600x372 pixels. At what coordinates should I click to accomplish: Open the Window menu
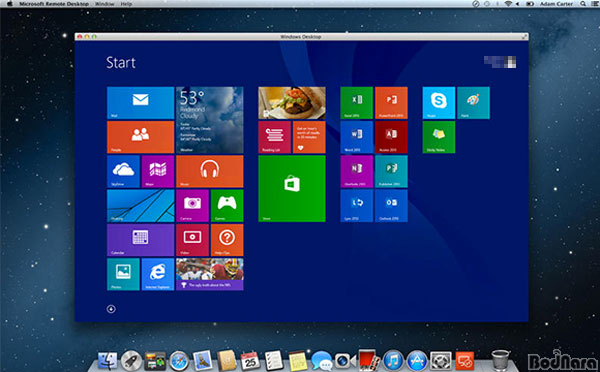[104, 4]
